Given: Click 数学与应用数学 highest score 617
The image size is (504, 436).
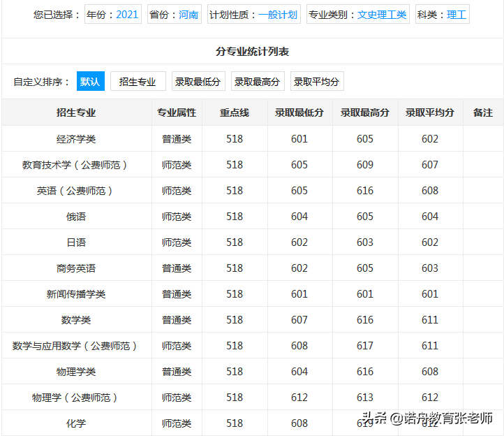Looking at the screenshot, I should point(365,346).
